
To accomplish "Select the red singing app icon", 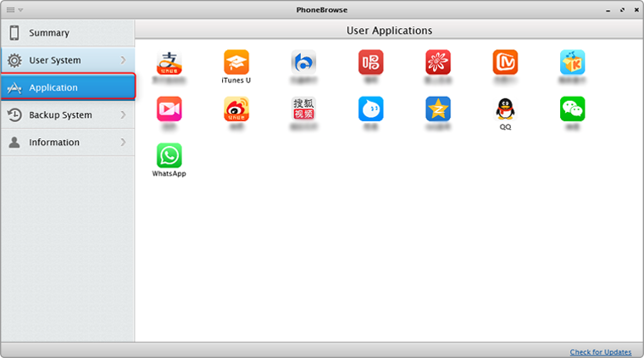I will pyautogui.click(x=370, y=62).
